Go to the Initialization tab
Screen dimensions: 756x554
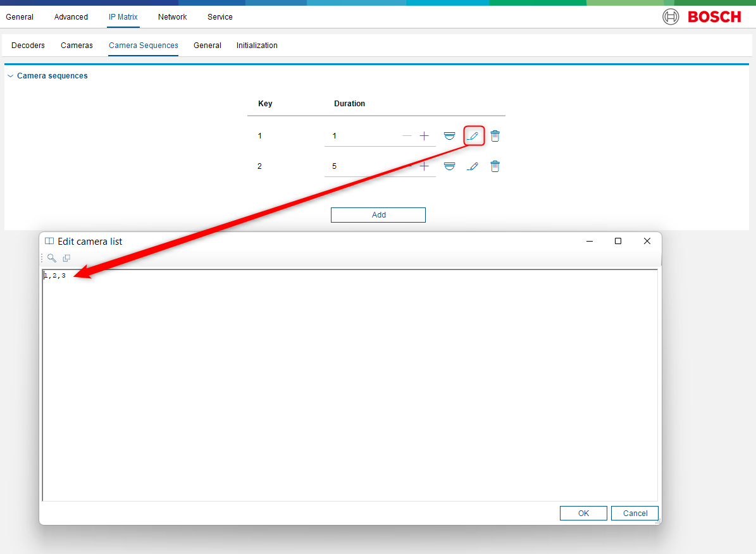click(257, 46)
